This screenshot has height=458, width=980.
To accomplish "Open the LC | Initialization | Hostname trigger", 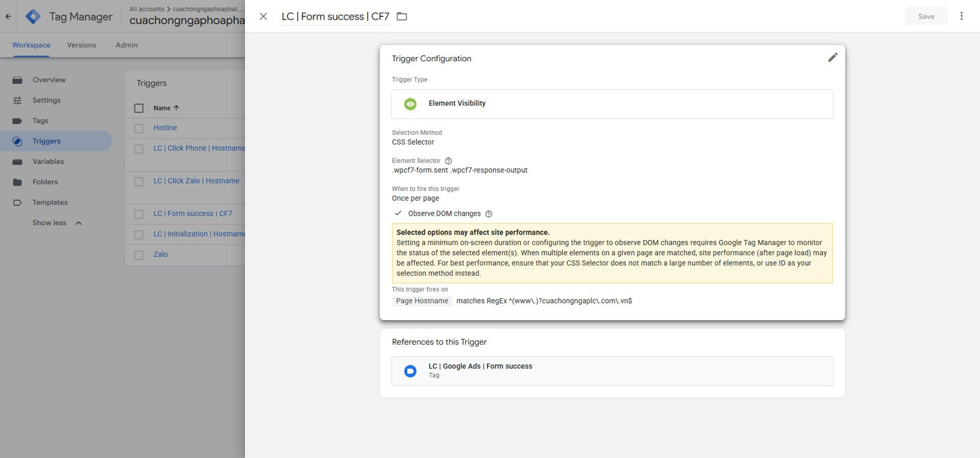I will pos(199,234).
